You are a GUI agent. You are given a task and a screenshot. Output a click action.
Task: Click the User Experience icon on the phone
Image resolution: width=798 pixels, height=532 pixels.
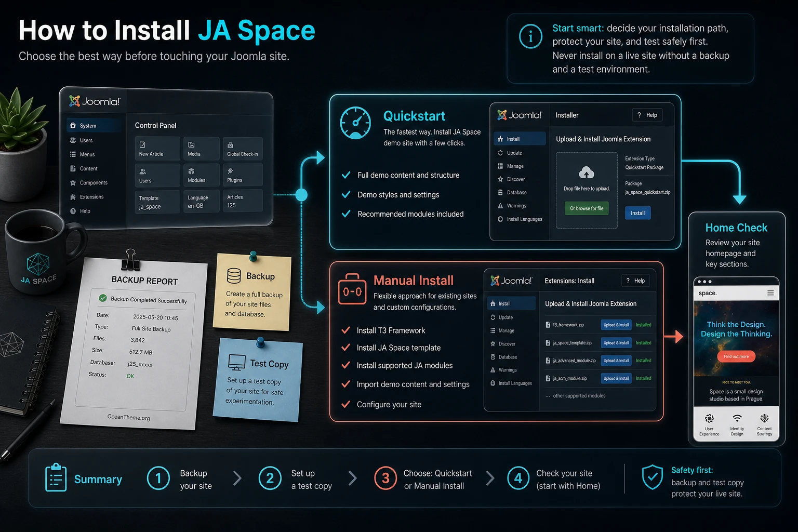tap(709, 418)
